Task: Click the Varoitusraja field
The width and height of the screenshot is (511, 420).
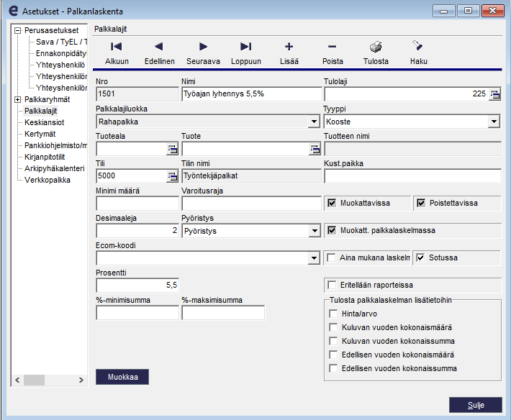Action: point(251,204)
